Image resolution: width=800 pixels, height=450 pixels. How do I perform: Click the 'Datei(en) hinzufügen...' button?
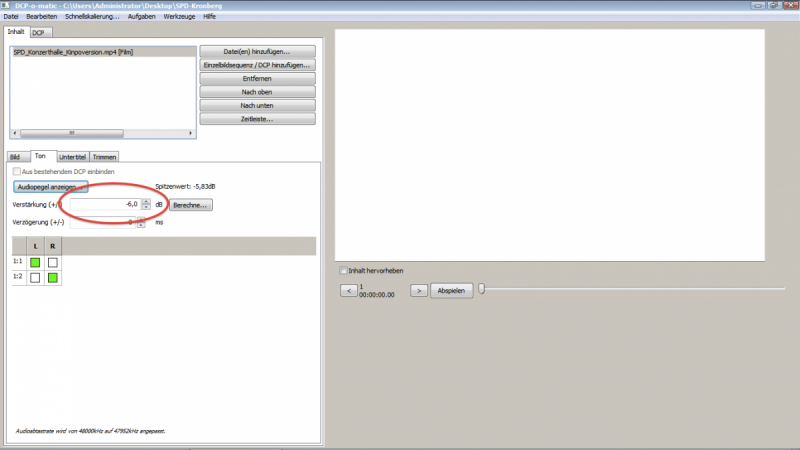(258, 51)
